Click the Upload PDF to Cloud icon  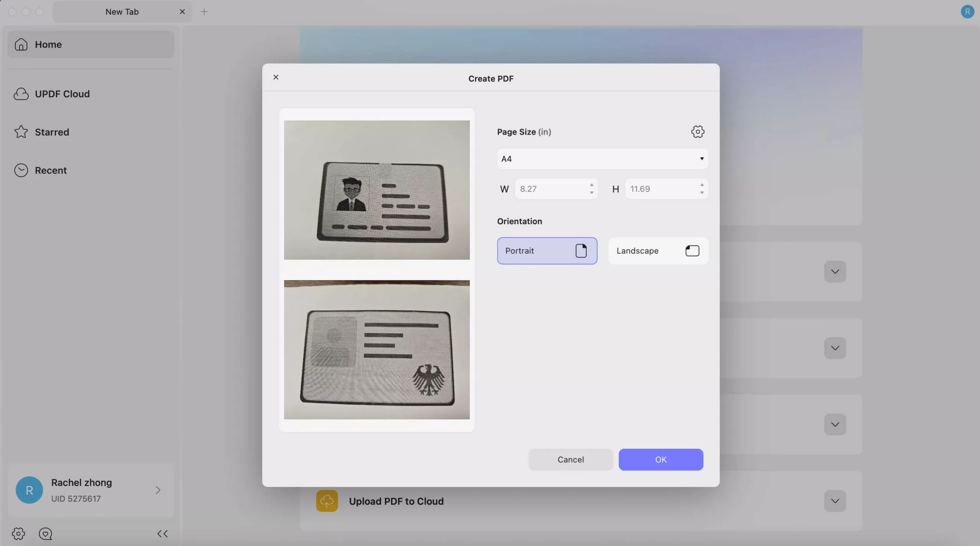[326, 500]
